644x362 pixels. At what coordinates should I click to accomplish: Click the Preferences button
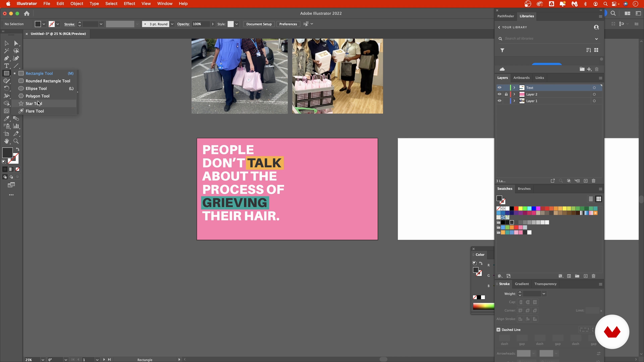click(x=288, y=24)
